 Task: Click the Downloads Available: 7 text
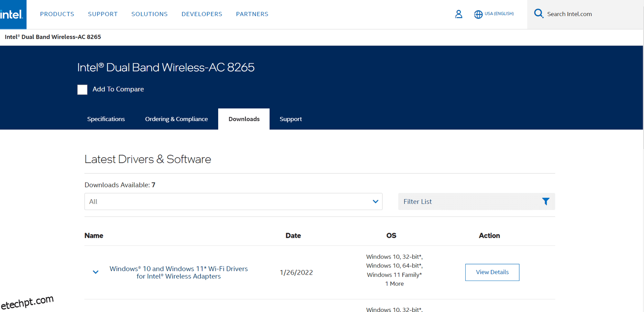click(x=120, y=185)
